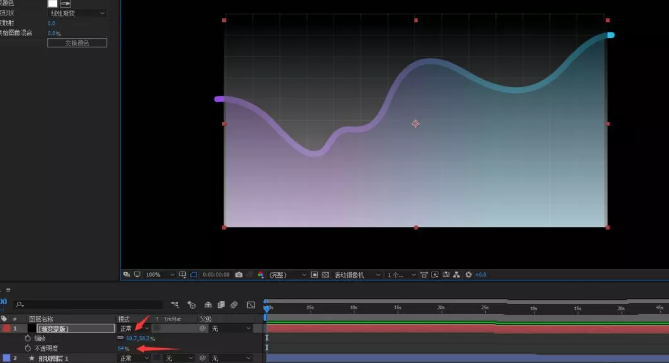Toggle mask and shape path visibility

pos(194,275)
